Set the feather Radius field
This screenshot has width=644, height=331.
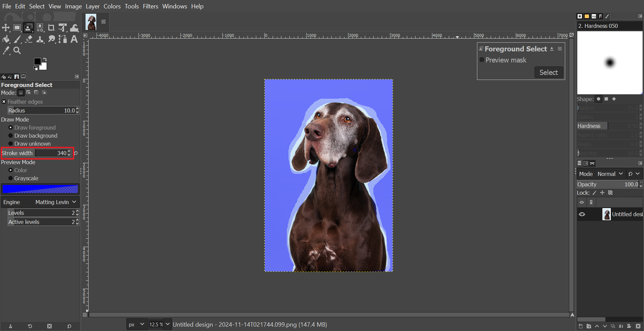pos(43,110)
